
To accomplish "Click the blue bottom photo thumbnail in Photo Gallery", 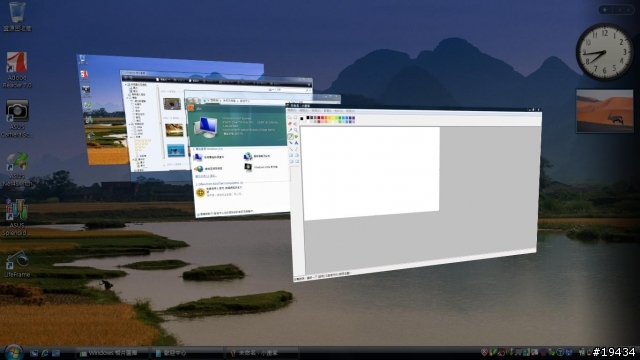I will point(176,151).
